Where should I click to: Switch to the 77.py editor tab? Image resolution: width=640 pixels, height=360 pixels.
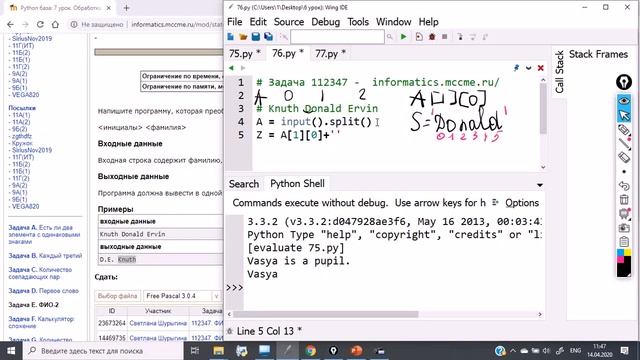click(330, 53)
